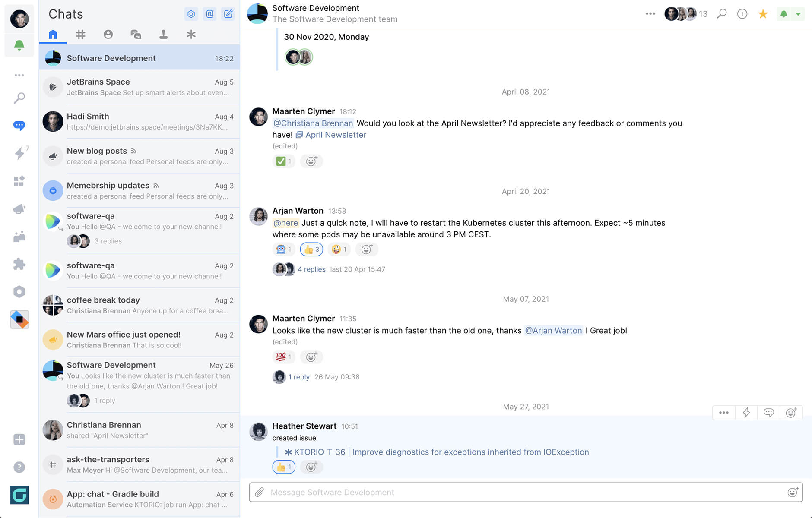Open the three-dots menu in channel header

click(650, 14)
